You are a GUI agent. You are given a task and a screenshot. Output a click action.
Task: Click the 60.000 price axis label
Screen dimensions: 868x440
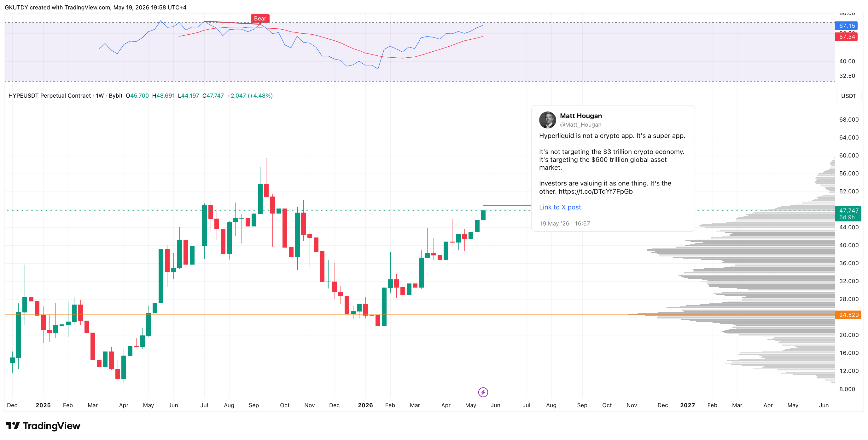tap(848, 156)
